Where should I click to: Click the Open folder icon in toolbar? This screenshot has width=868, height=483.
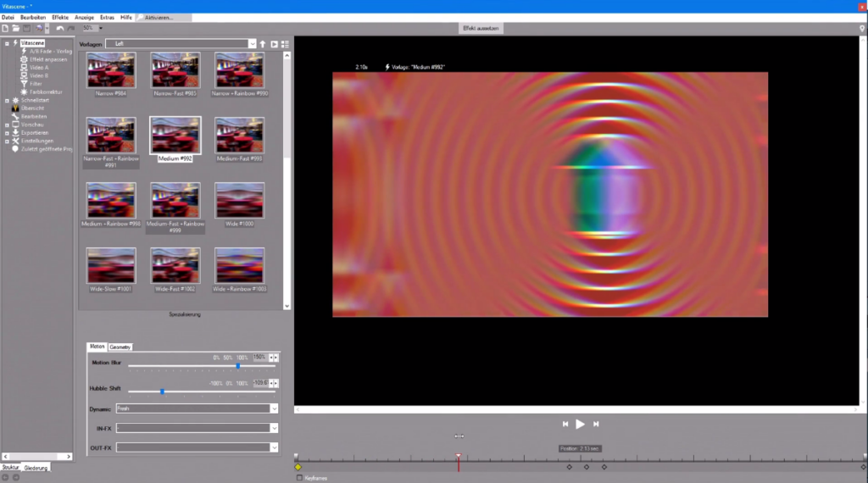(x=16, y=28)
